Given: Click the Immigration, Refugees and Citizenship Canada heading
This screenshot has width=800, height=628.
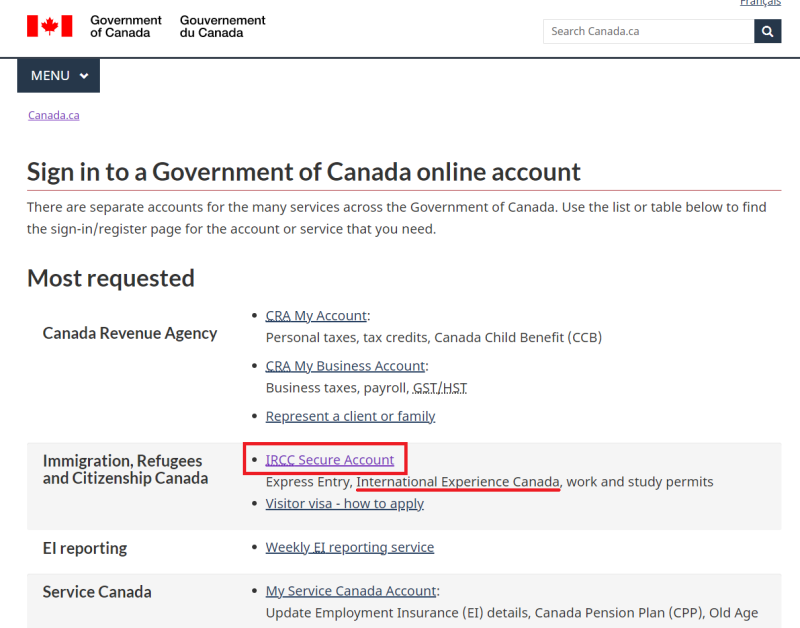Looking at the screenshot, I should point(126,469).
